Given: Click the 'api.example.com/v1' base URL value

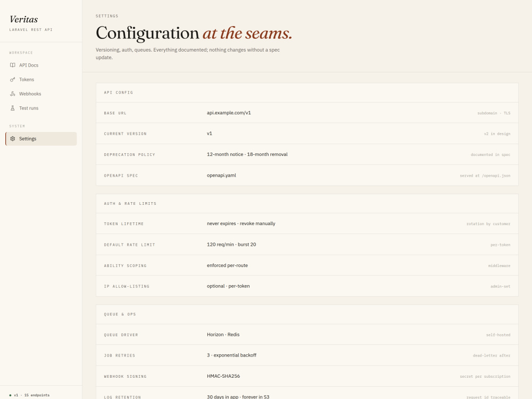Looking at the screenshot, I should click(229, 113).
